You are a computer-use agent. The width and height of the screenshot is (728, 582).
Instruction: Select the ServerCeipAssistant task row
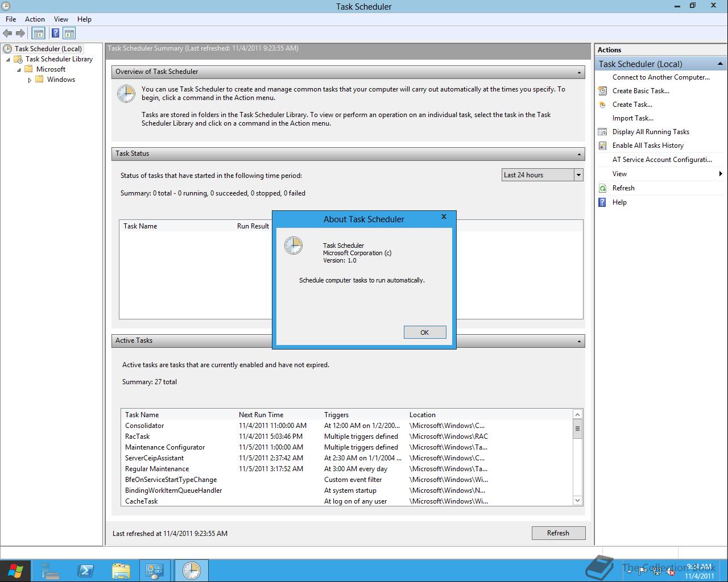pyautogui.click(x=347, y=458)
